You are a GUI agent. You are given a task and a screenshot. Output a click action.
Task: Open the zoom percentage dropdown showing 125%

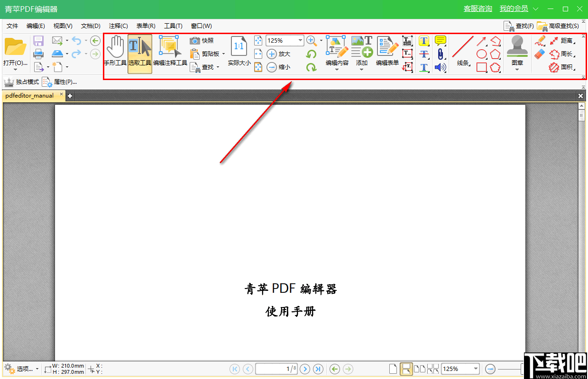pos(301,40)
